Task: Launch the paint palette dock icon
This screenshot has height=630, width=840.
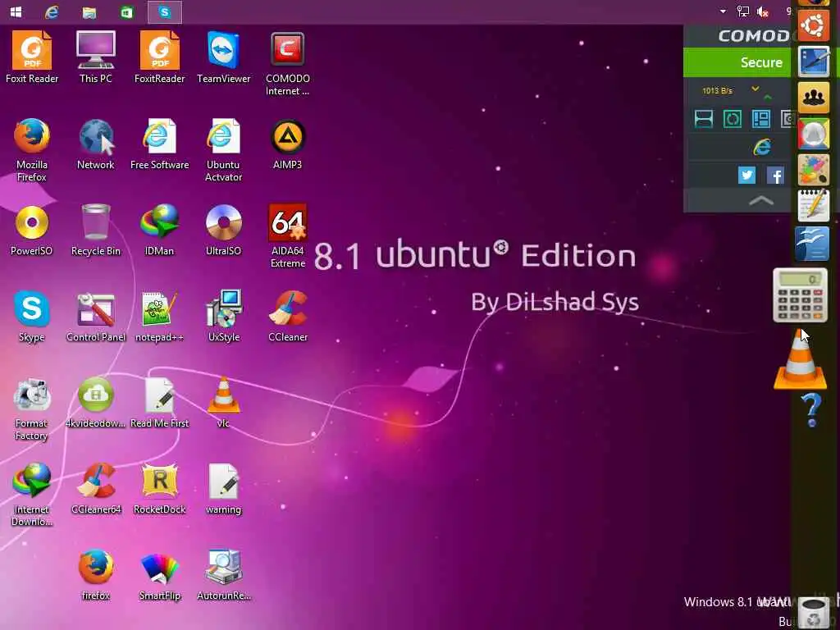Action: click(x=813, y=170)
